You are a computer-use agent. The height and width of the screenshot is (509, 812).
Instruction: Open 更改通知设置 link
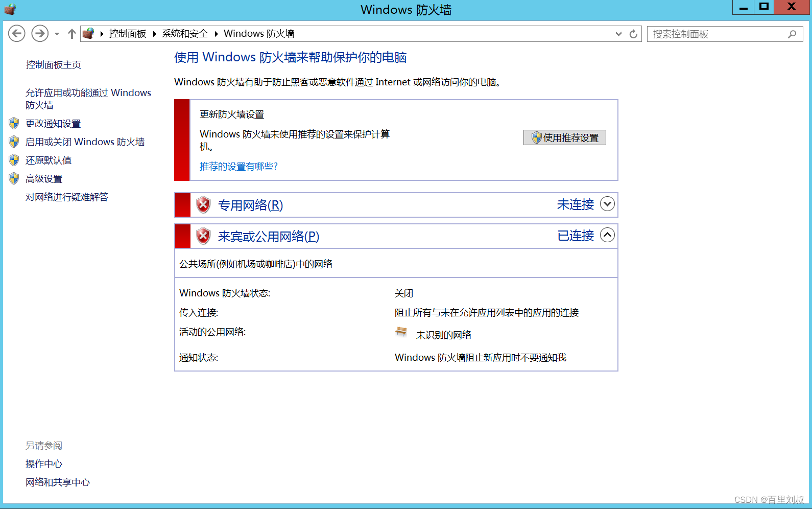53,123
